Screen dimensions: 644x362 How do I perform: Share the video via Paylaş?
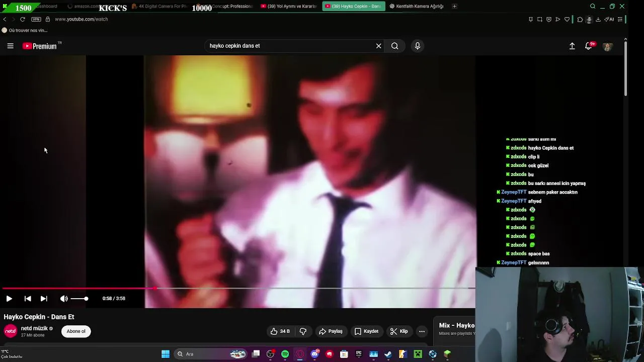click(x=331, y=331)
